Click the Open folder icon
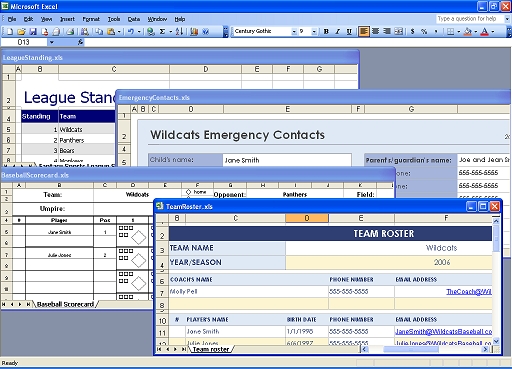This screenshot has width=512, height=369. click(21, 31)
